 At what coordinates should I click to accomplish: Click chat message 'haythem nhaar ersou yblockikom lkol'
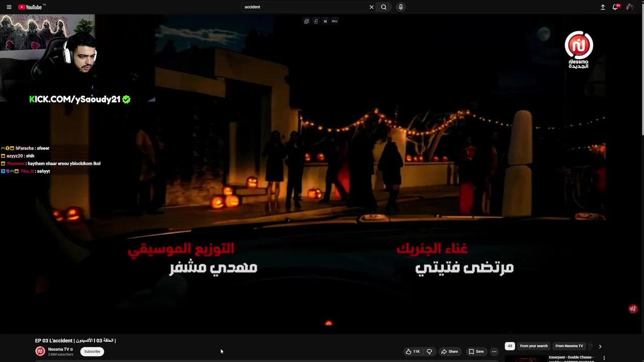point(50,163)
